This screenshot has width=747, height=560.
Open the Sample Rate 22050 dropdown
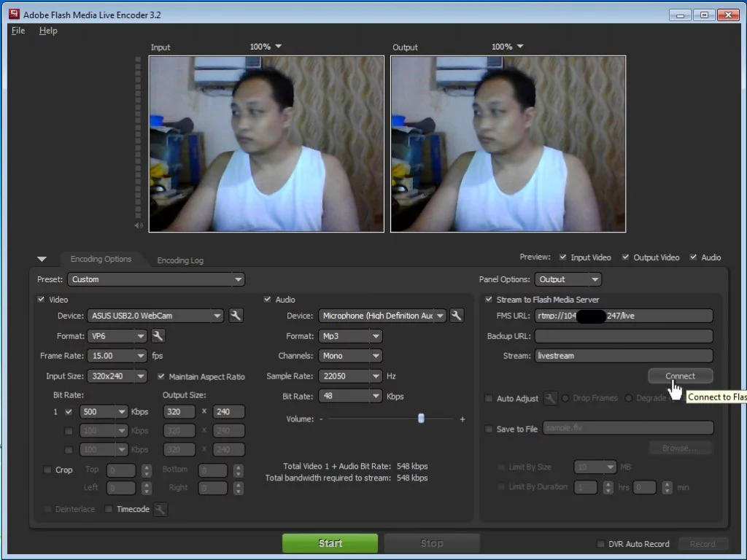350,376
